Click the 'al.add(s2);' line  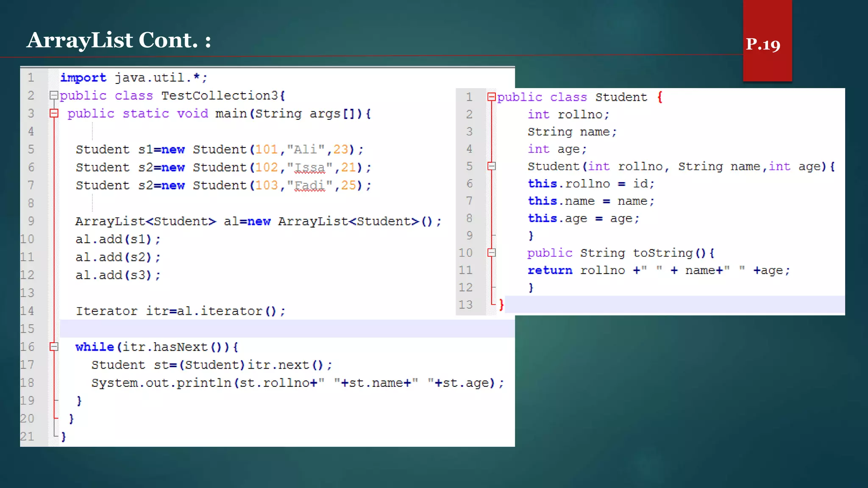click(x=118, y=257)
